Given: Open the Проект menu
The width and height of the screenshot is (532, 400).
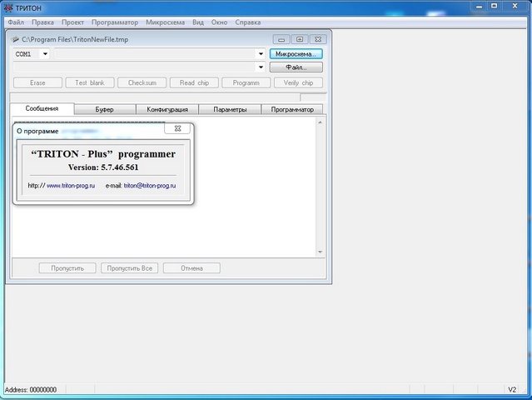Looking at the screenshot, I should [x=72, y=22].
